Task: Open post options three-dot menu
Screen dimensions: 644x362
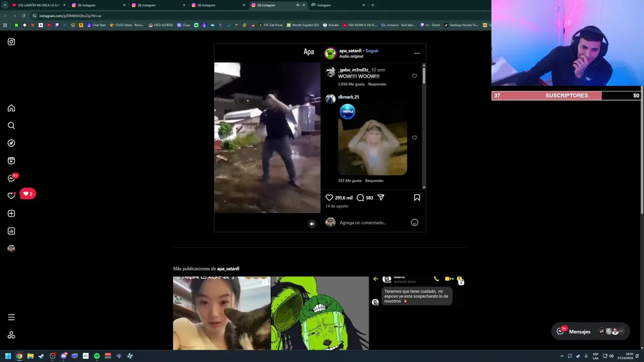Action: (417, 53)
